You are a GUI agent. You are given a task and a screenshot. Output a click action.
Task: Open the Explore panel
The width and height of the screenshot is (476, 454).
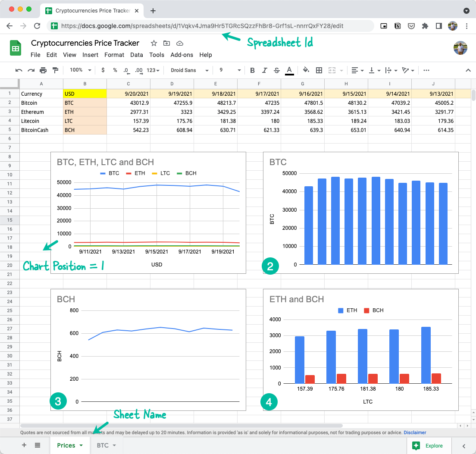pos(429,446)
